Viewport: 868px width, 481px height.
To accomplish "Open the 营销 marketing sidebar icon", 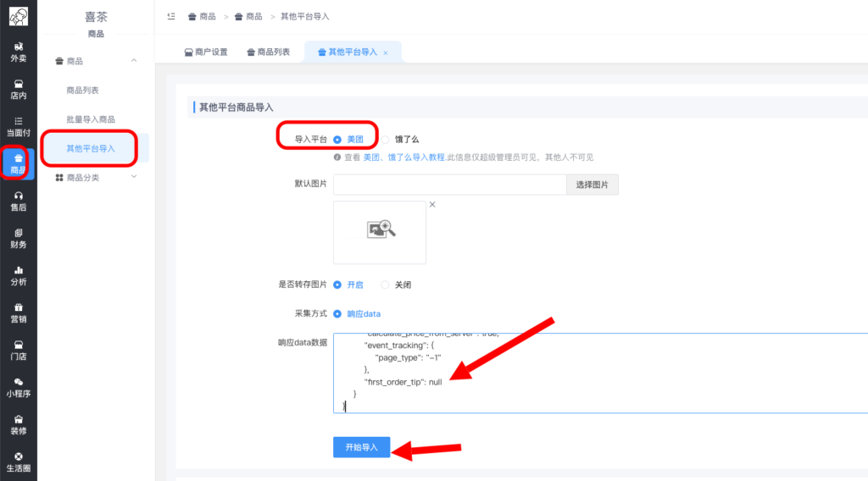I will [18, 312].
